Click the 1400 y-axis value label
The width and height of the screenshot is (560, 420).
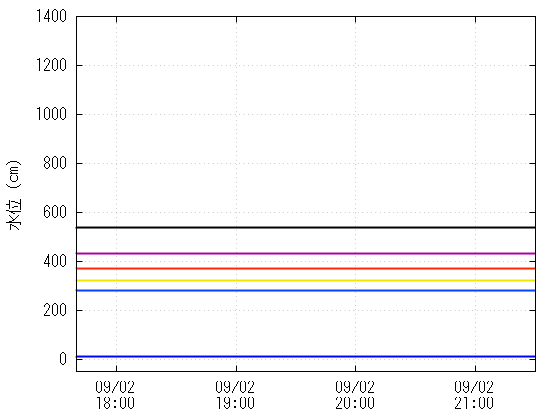click(x=51, y=16)
